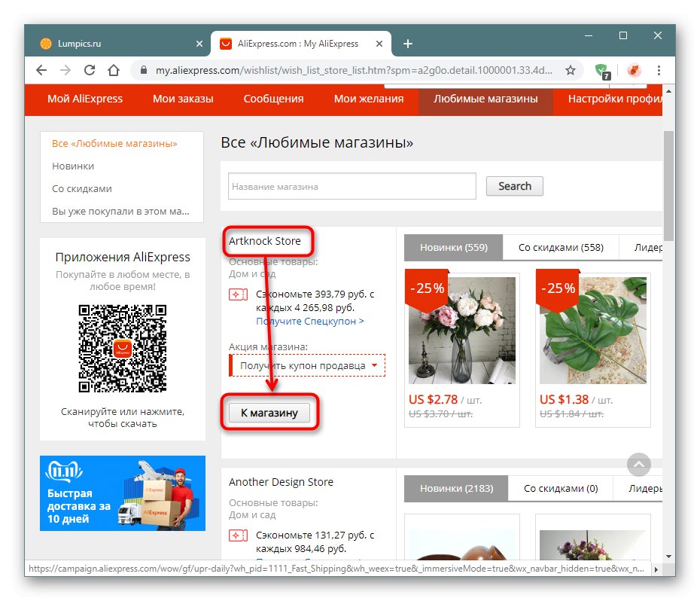
Task: Scan the AliExpress app QR code
Action: 123,349
